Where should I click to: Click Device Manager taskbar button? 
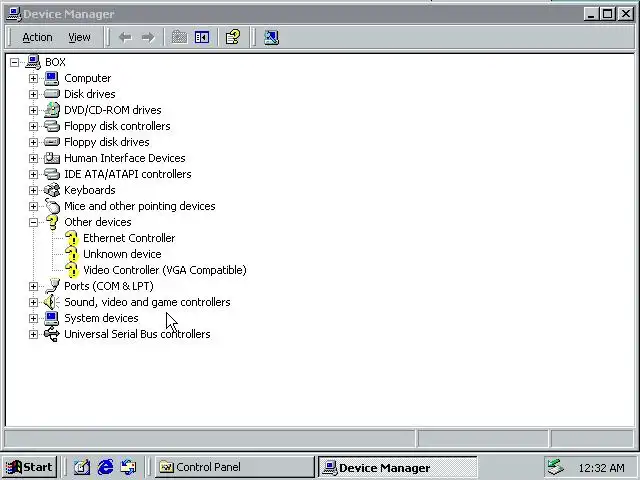(x=397, y=467)
